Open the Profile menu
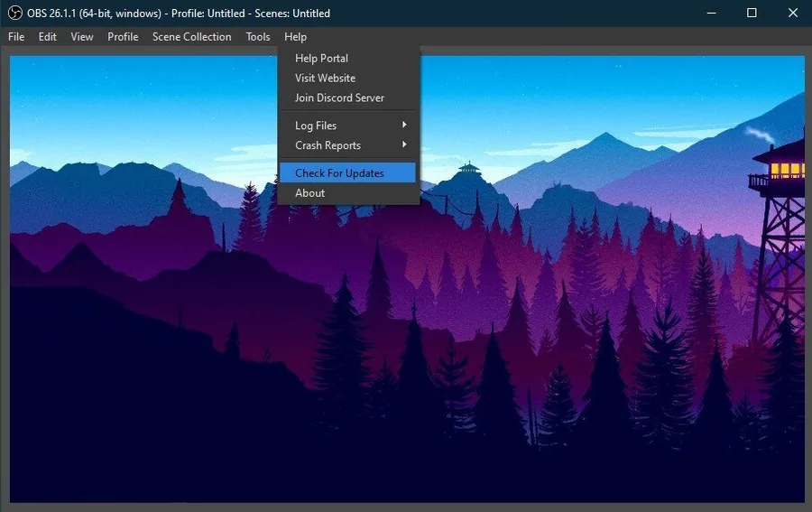 click(x=123, y=37)
